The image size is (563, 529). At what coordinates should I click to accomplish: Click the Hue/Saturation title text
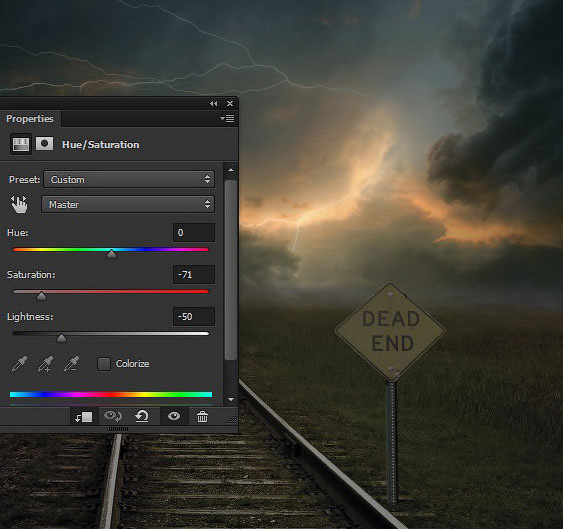coord(101,145)
